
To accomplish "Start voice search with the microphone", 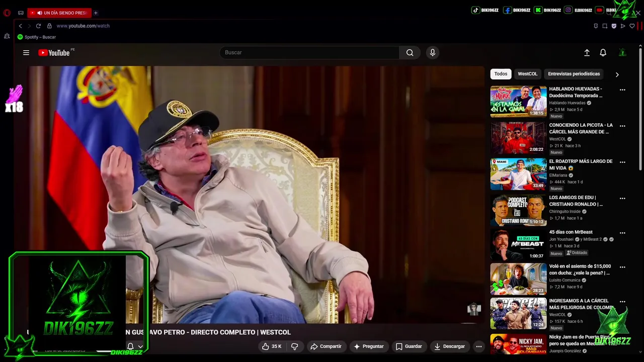I will point(432,52).
